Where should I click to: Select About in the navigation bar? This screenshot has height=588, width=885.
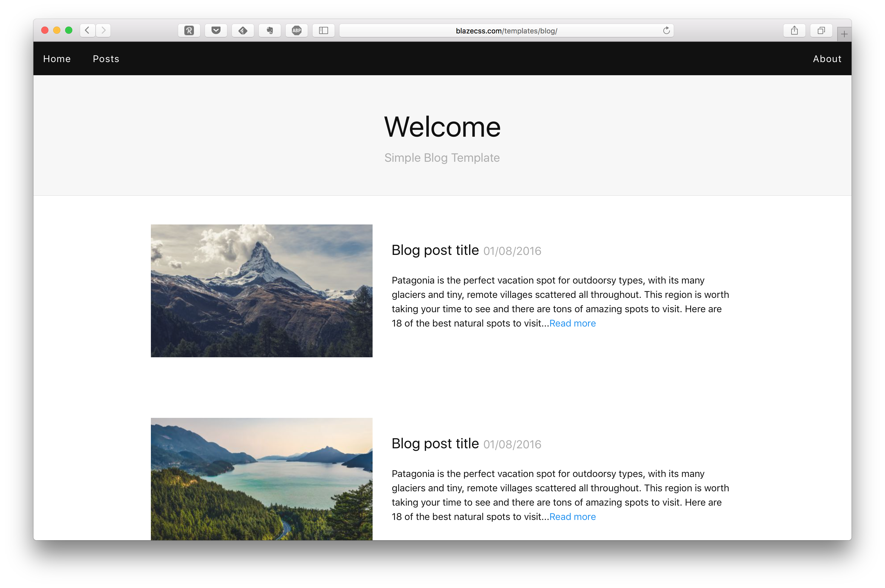(827, 59)
